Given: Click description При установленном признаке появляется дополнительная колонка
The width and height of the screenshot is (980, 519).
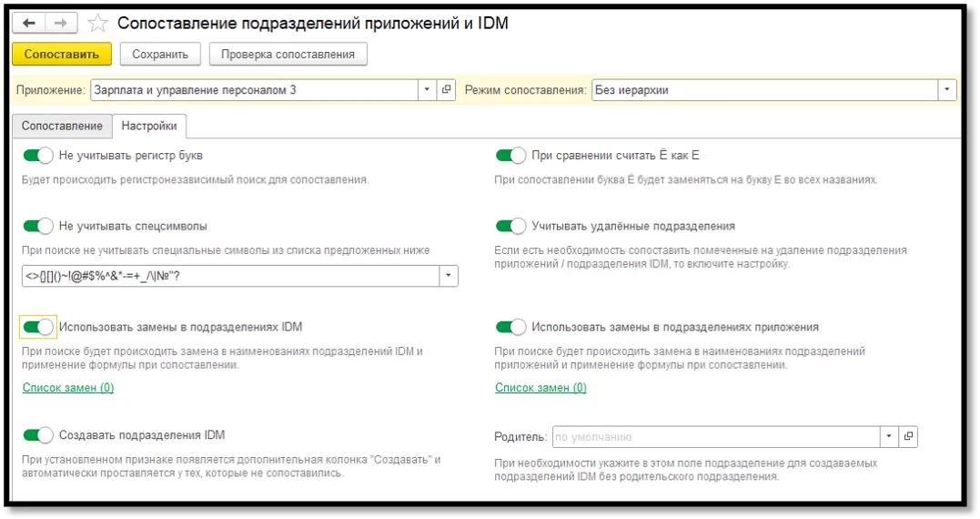Looking at the screenshot, I should [x=231, y=466].
